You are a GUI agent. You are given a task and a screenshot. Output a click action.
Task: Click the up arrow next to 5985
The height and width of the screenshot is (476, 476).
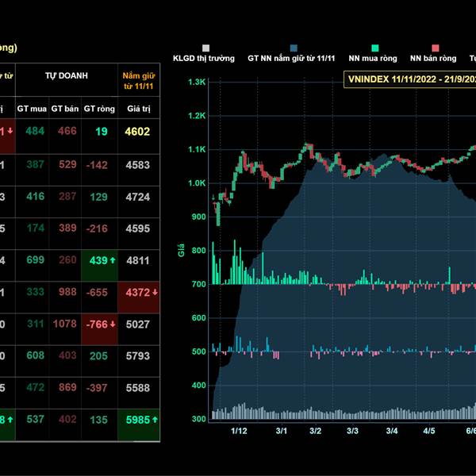click(155, 420)
